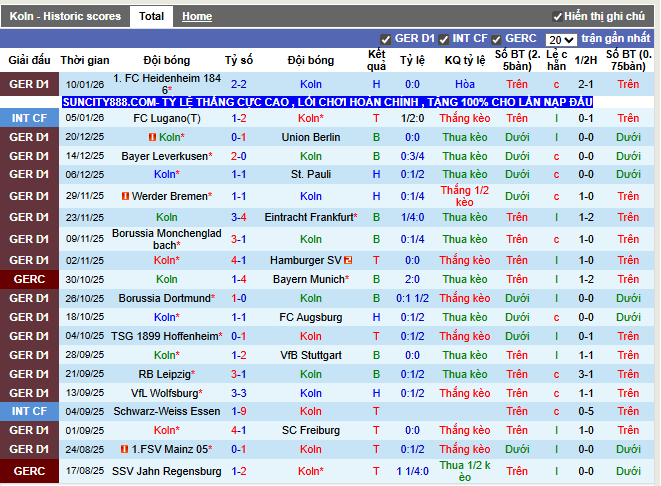Click the FC Augsburg team name
The image size is (661, 486).
[311, 317]
